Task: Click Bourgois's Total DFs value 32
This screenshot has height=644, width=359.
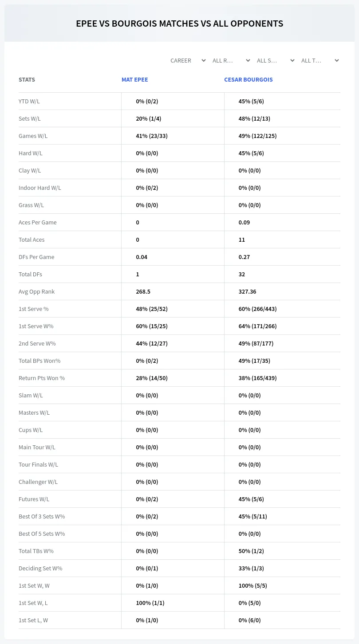Action: 242,274
